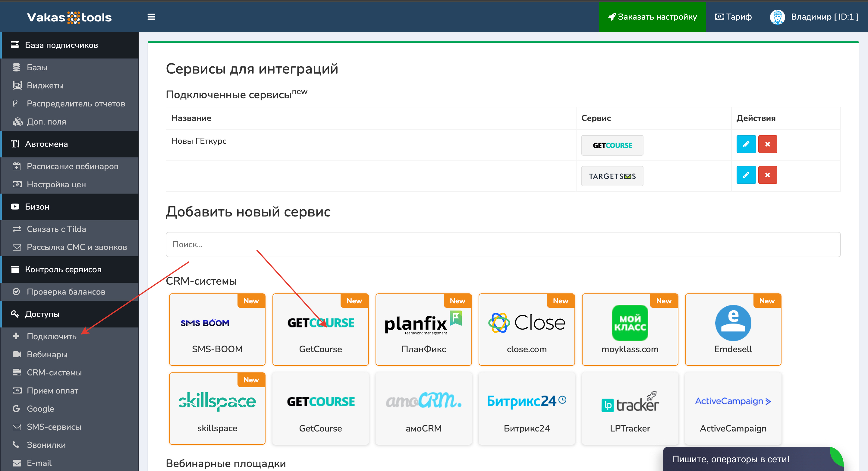Pick the New GetCourse service card
Image resolution: width=868 pixels, height=471 pixels.
320,329
